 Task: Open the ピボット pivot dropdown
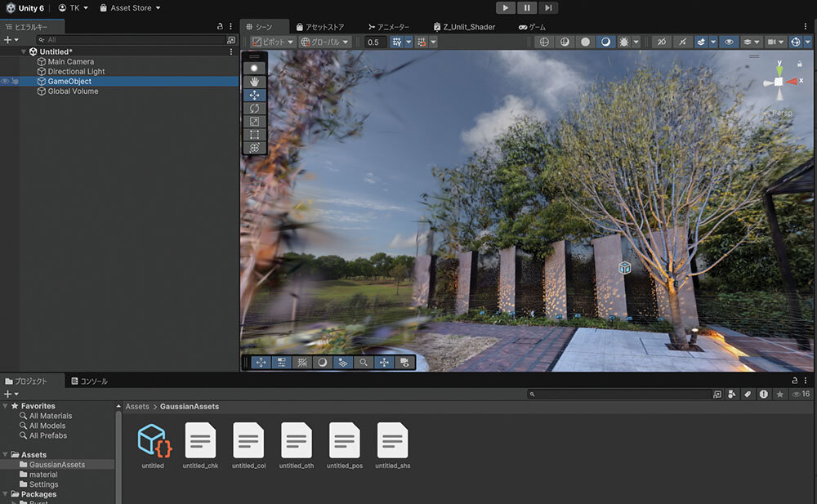(272, 42)
